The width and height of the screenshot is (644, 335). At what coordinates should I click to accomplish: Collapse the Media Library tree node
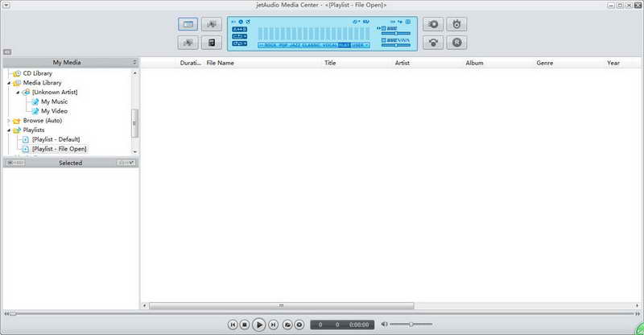pyautogui.click(x=9, y=83)
